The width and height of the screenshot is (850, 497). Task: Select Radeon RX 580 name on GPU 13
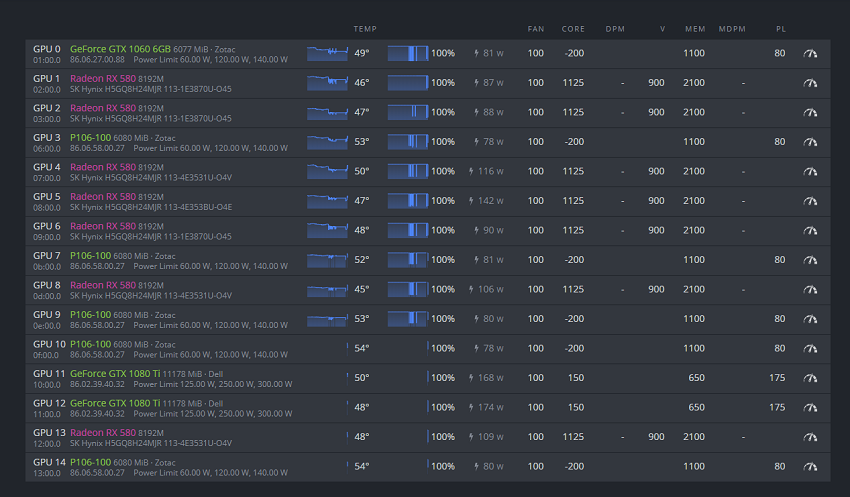103,433
